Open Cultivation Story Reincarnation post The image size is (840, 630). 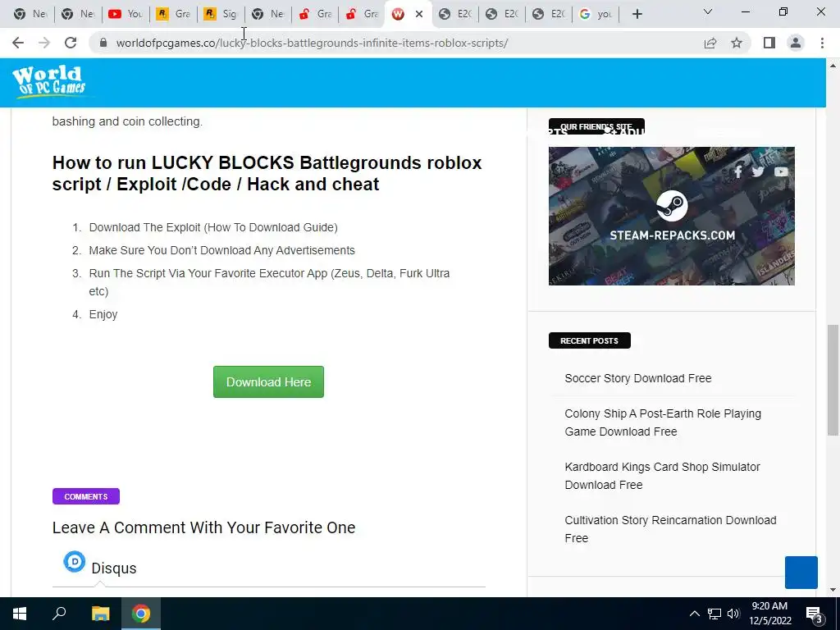[670, 529]
